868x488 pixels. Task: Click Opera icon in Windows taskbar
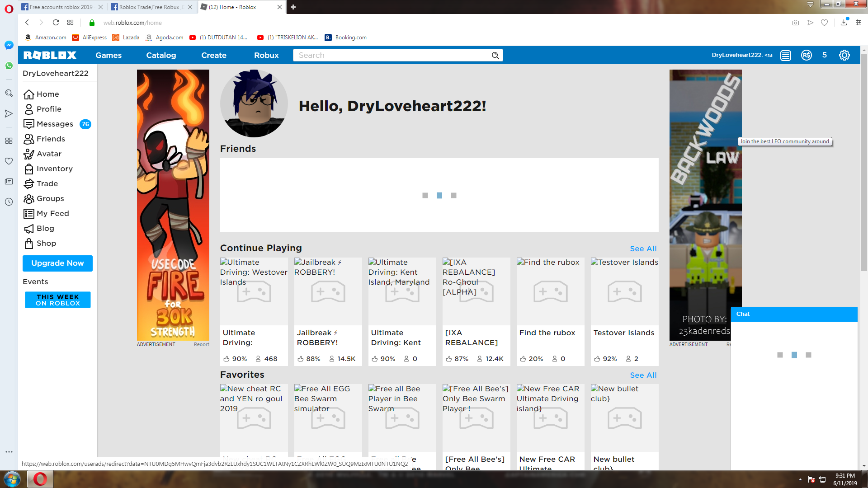[x=40, y=479]
